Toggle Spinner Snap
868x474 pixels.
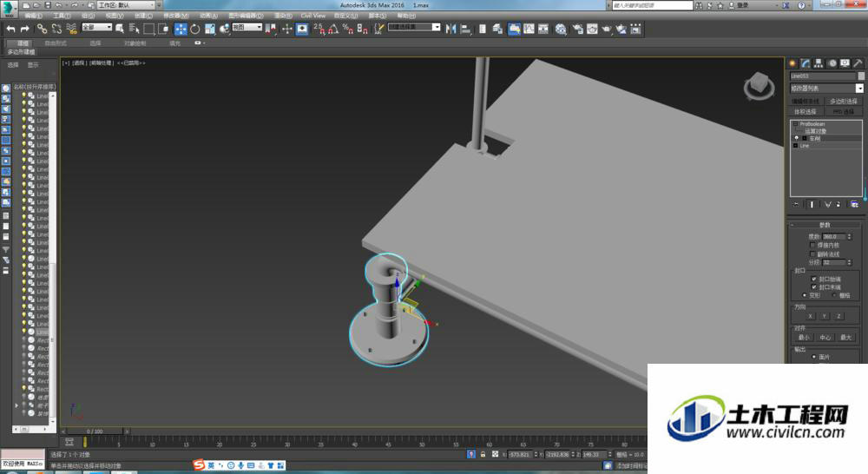[362, 29]
